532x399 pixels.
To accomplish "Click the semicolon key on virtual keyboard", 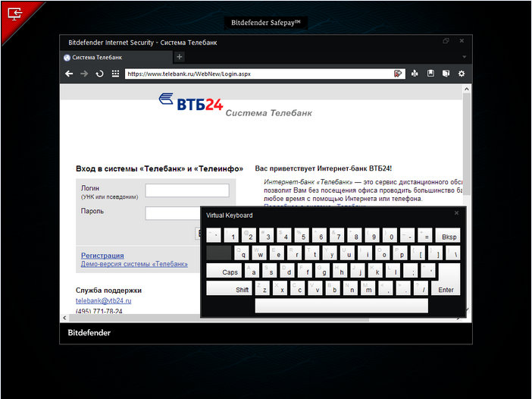I will [x=411, y=272].
